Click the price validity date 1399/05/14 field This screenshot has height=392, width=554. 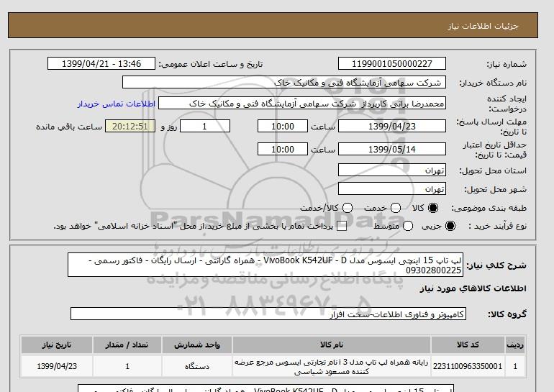click(392, 149)
